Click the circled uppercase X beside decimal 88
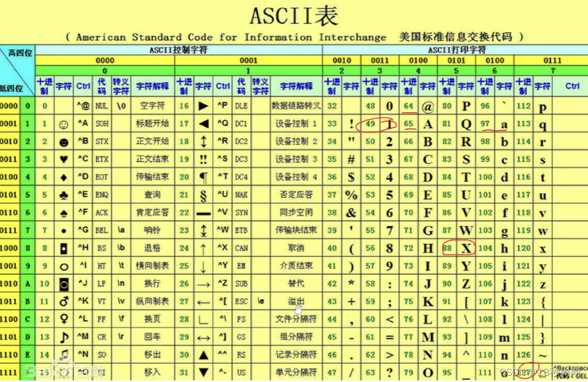 [466, 248]
